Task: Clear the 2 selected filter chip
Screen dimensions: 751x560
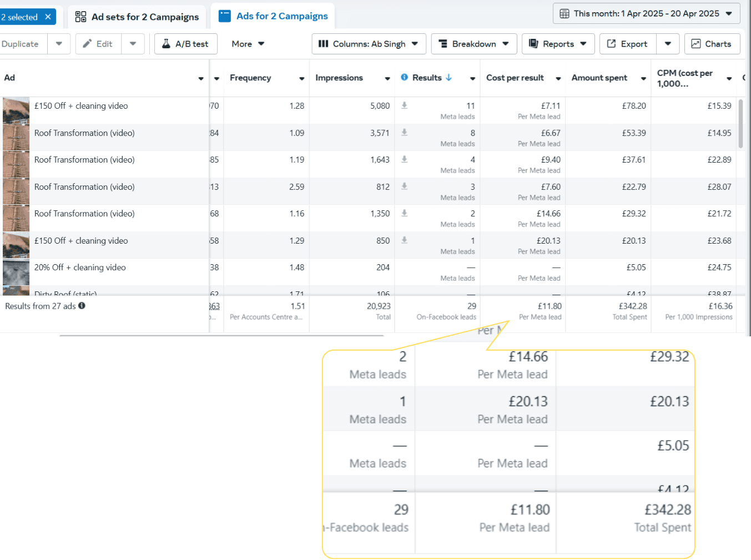Action: (48, 17)
